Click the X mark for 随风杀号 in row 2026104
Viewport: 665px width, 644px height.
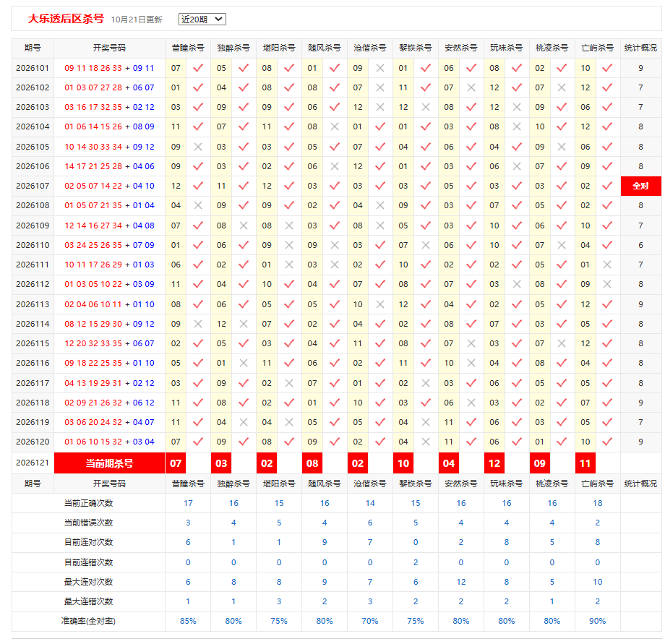pyautogui.click(x=335, y=126)
